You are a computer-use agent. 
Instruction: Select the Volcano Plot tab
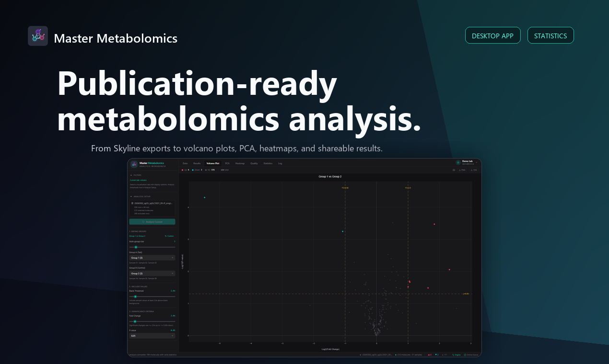point(213,163)
